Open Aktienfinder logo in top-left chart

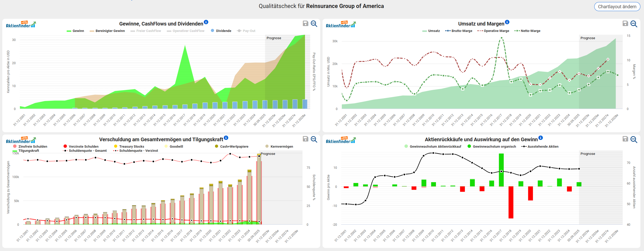click(21, 24)
